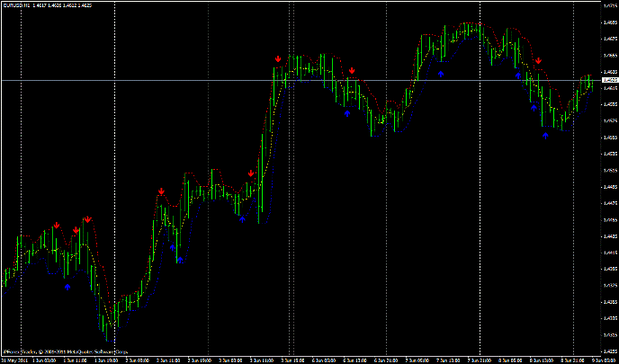This screenshot has height=364, width=619.
Task: Click the rightmost blue buy arrow
Action: pos(545,136)
